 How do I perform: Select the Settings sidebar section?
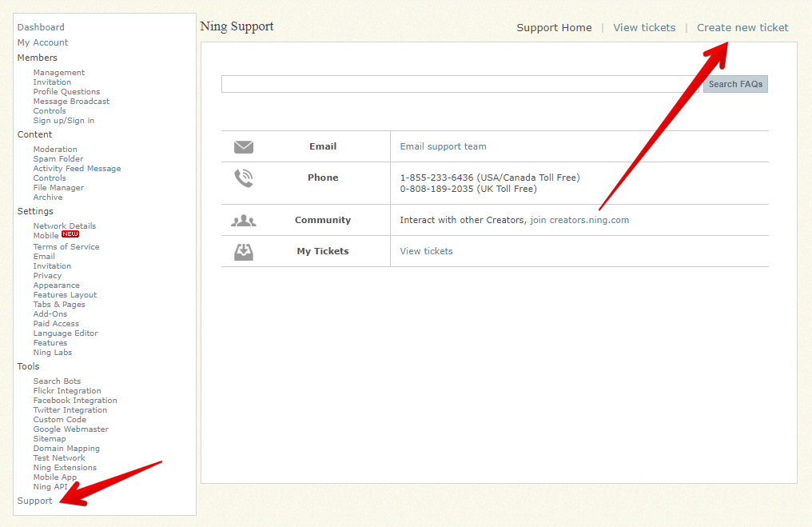tap(35, 211)
